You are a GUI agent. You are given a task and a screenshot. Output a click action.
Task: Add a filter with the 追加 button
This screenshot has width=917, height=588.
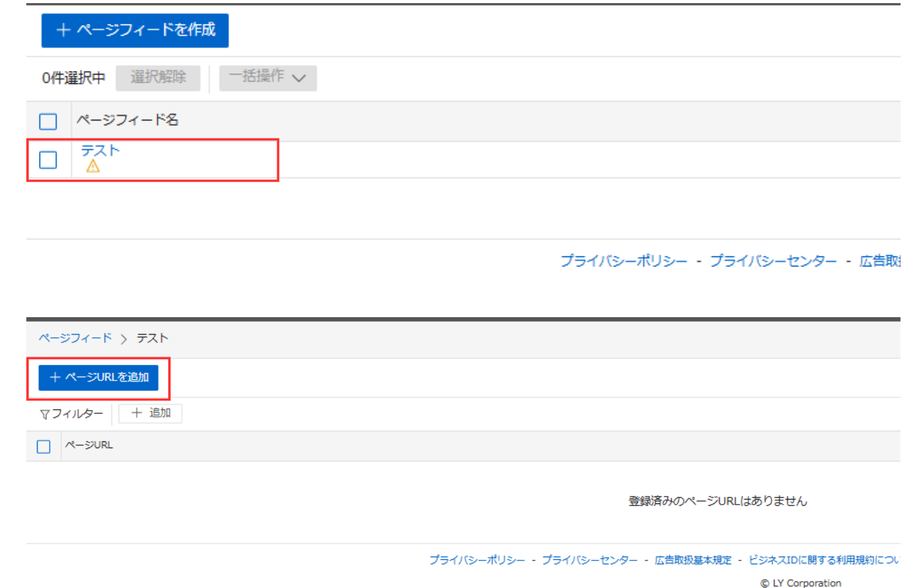click(151, 413)
